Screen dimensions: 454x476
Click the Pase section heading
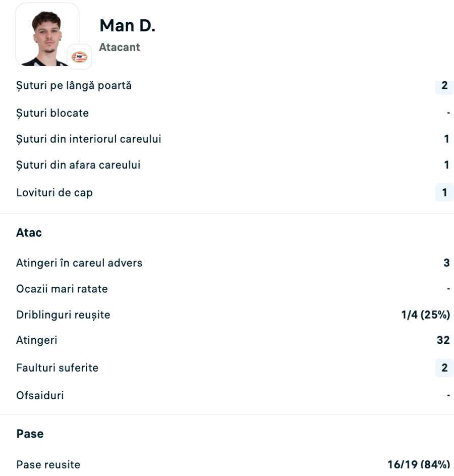click(30, 434)
